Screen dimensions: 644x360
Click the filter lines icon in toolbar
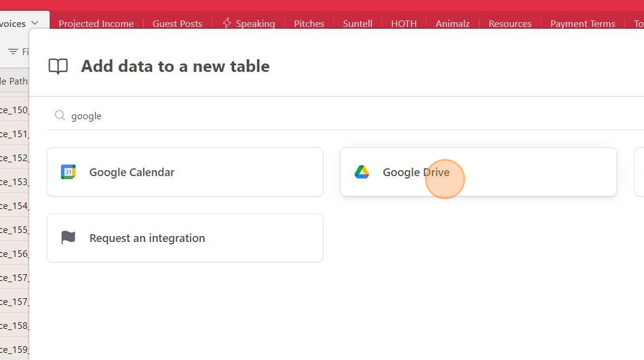(x=13, y=52)
